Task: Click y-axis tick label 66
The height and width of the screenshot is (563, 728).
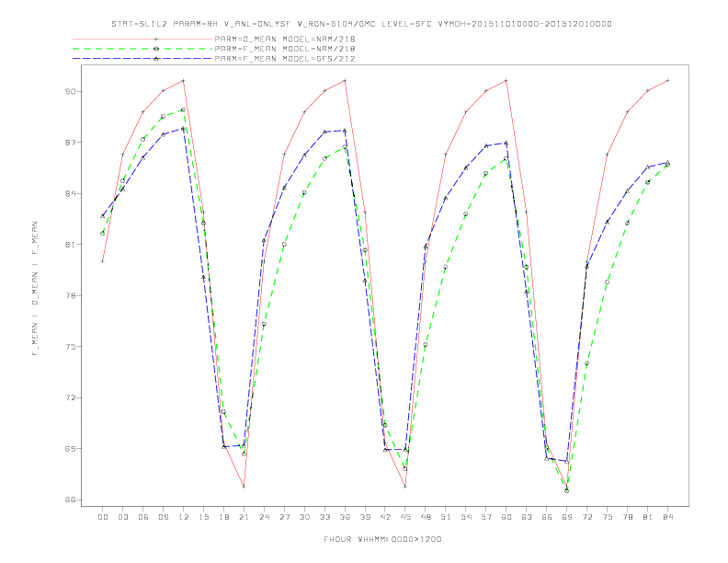Action: (70, 500)
